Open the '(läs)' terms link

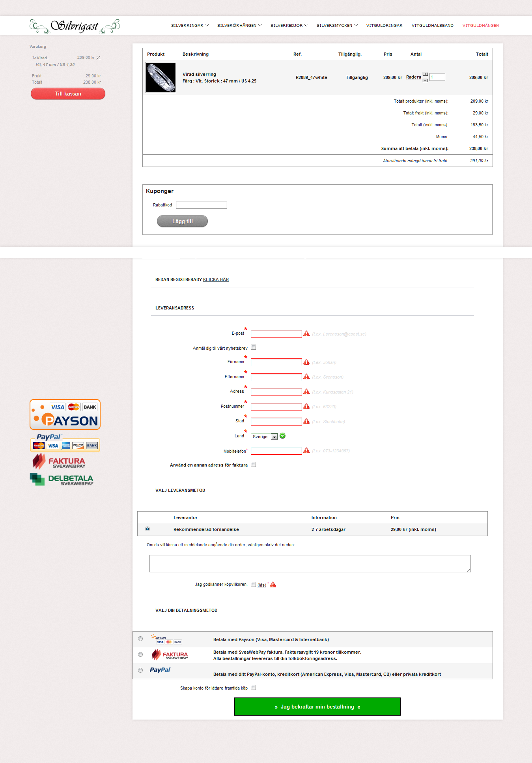click(262, 585)
